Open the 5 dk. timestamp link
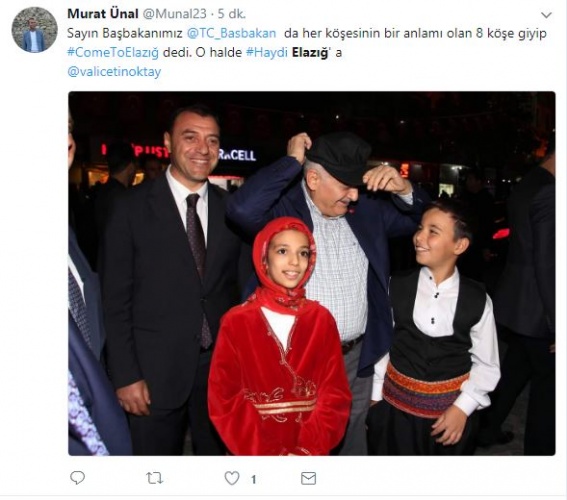 [231, 14]
